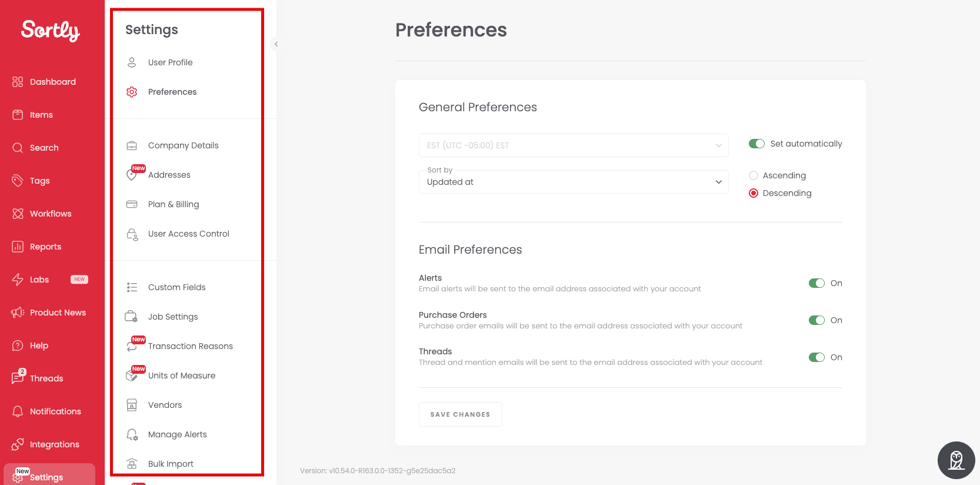Collapse the Settings panel with chevron
Image resolution: width=980 pixels, height=485 pixels.
[276, 44]
